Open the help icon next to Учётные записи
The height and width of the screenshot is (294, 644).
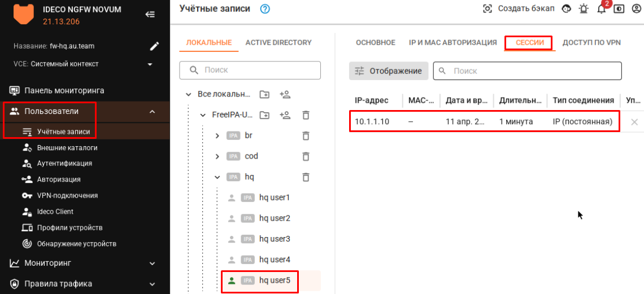[265, 9]
